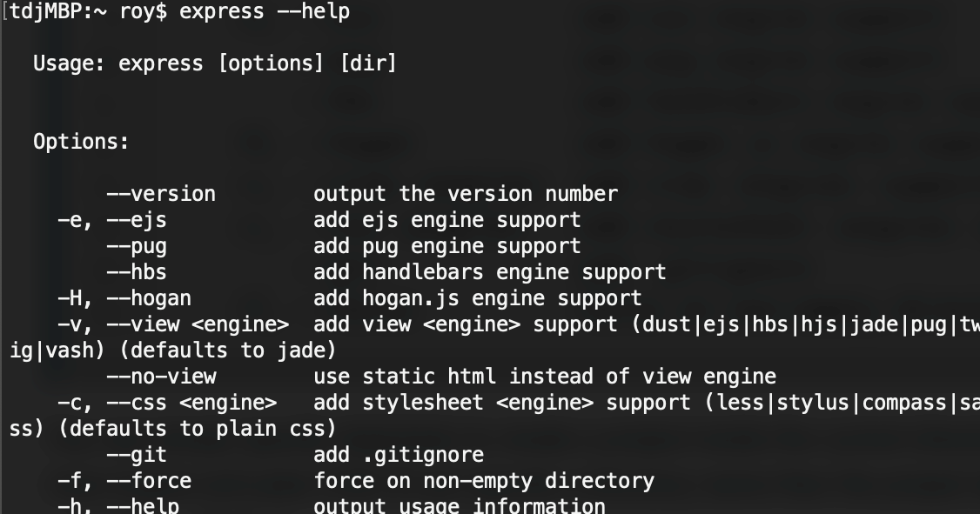Click the '--git' option flag
Viewport: 980px width, 514px height.
click(137, 455)
